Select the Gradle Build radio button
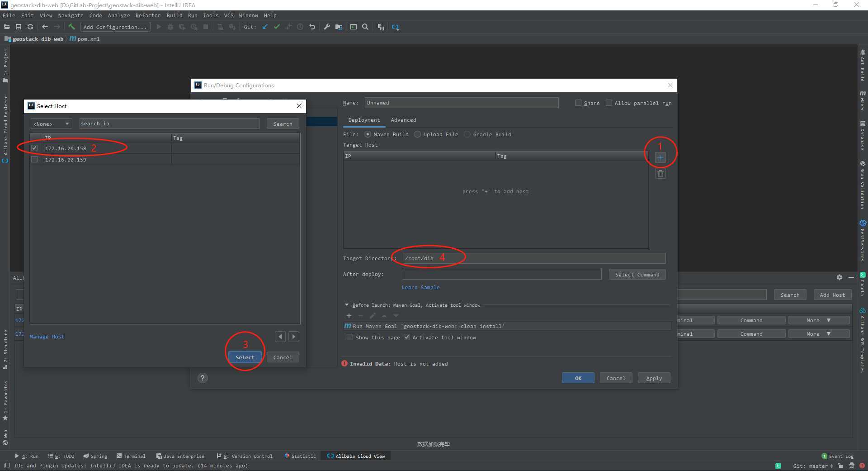Screen dimensions: 868x471 [467, 134]
